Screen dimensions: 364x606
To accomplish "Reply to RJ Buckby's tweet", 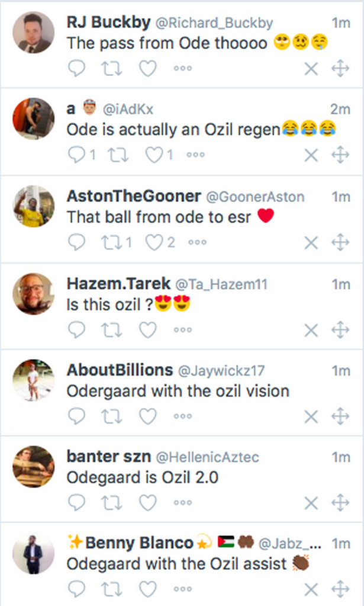I will (77, 69).
